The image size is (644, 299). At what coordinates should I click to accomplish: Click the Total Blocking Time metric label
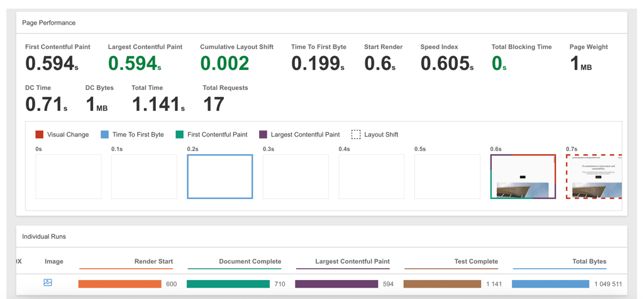pyautogui.click(x=521, y=47)
